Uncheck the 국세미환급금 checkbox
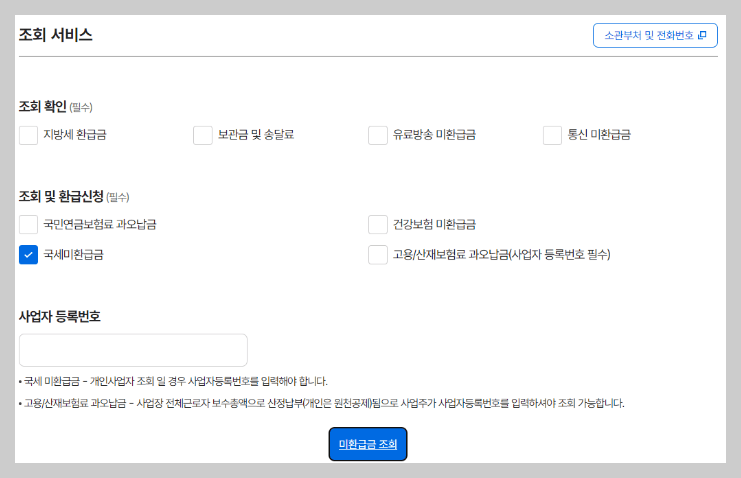This screenshot has height=478, width=741. click(x=28, y=254)
